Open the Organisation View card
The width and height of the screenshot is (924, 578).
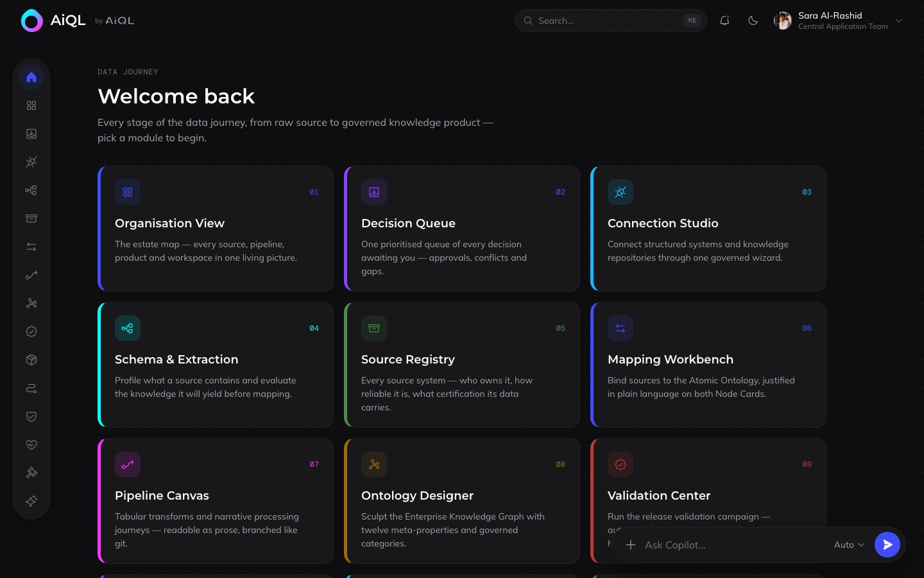tap(216, 229)
